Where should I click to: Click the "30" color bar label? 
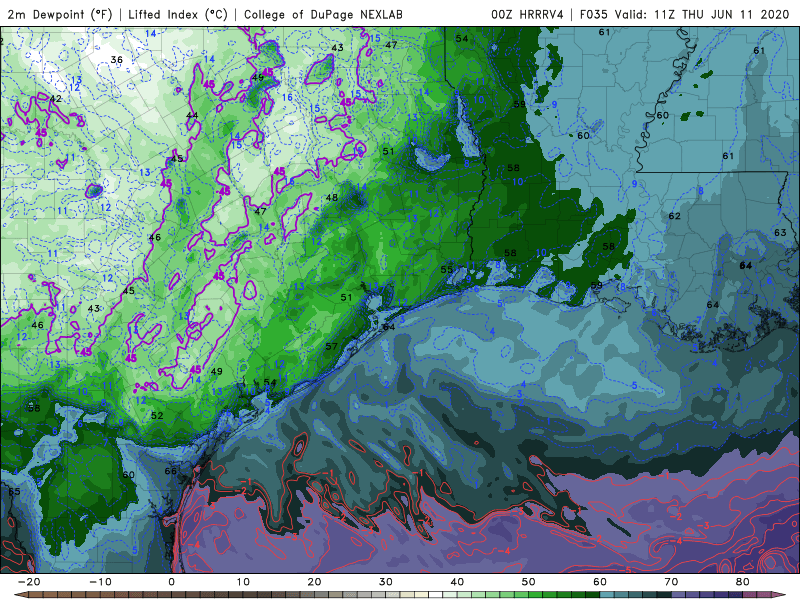point(386,582)
